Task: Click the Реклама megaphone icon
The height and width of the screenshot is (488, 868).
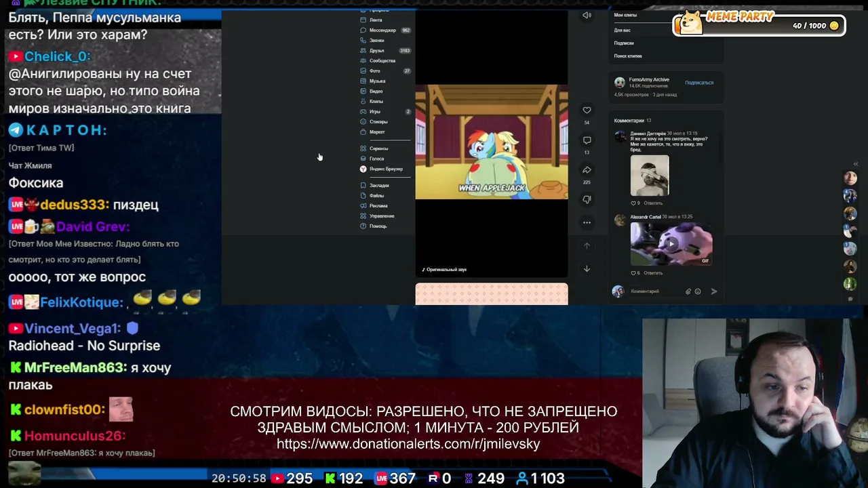Action: click(x=363, y=206)
